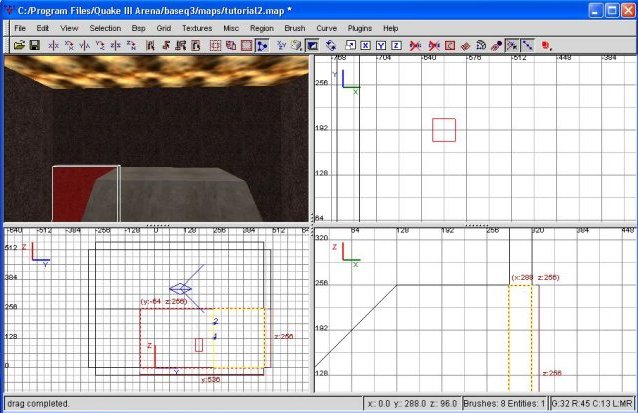Open the texture view mode selector

click(x=297, y=46)
